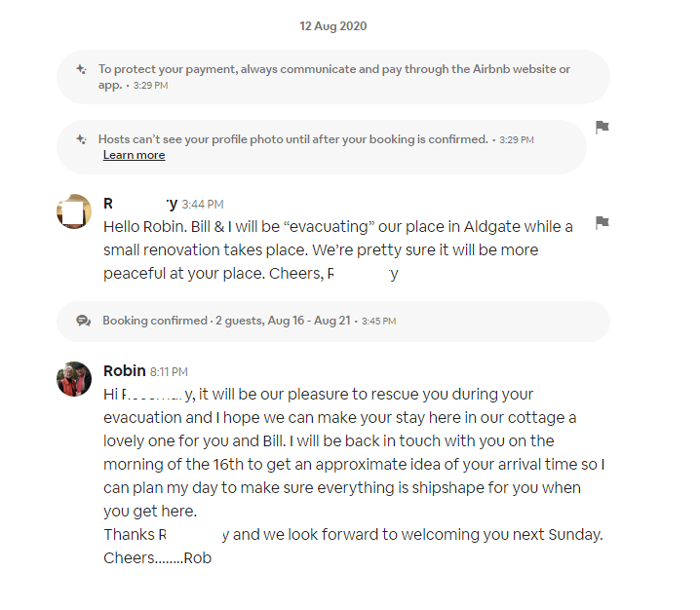The width and height of the screenshot is (700, 610).
Task: Click the 3:45 PM booking confirmation timestamp
Action: pyautogui.click(x=378, y=322)
